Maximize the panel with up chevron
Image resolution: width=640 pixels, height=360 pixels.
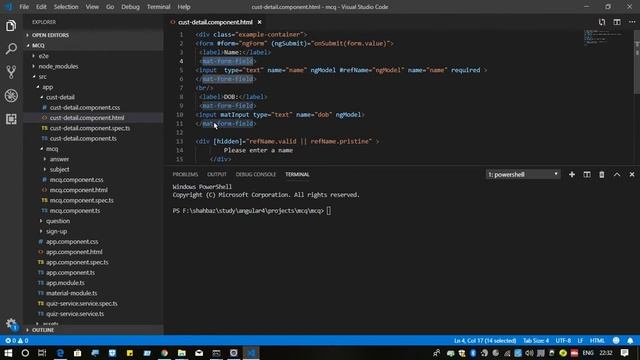click(617, 175)
